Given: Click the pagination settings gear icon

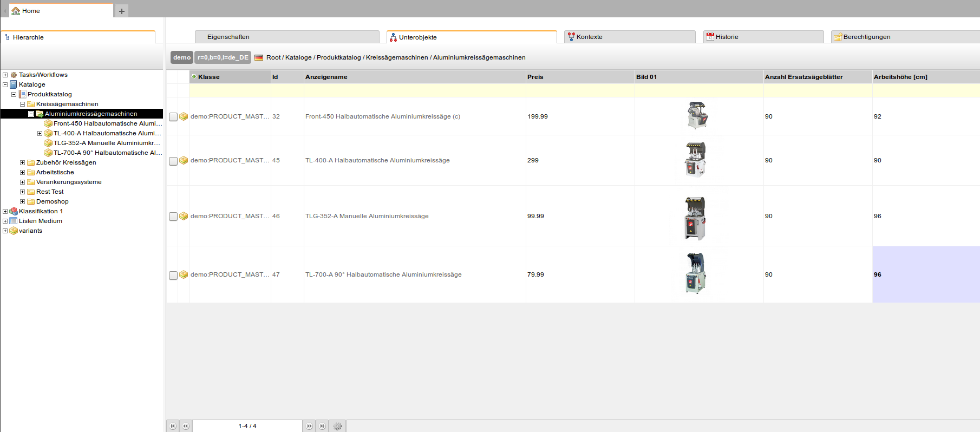Looking at the screenshot, I should 337,426.
